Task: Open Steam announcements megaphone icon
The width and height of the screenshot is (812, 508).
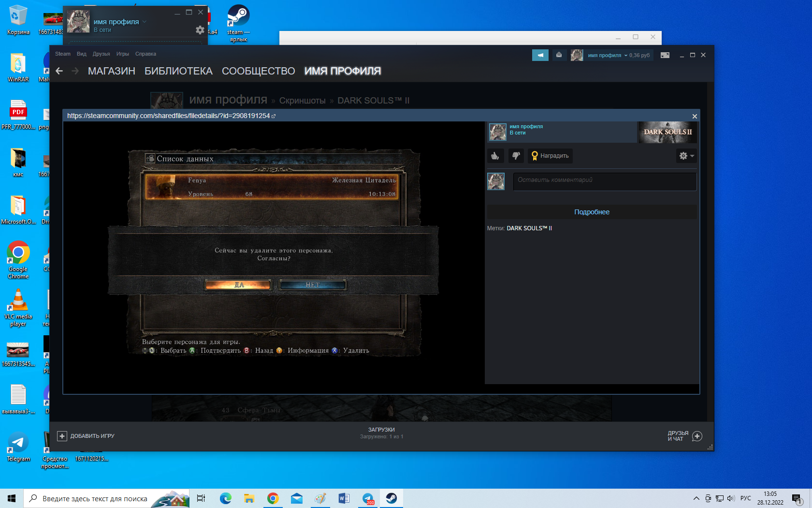Action: click(x=540, y=55)
